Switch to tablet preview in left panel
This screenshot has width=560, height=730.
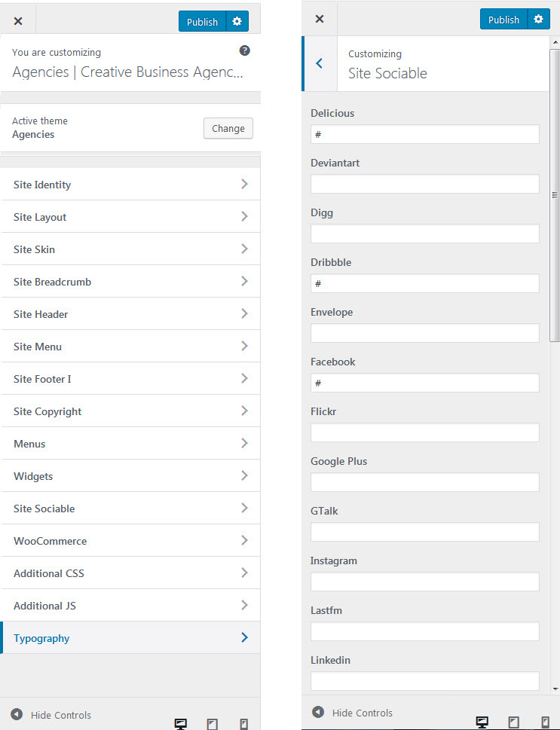[212, 724]
